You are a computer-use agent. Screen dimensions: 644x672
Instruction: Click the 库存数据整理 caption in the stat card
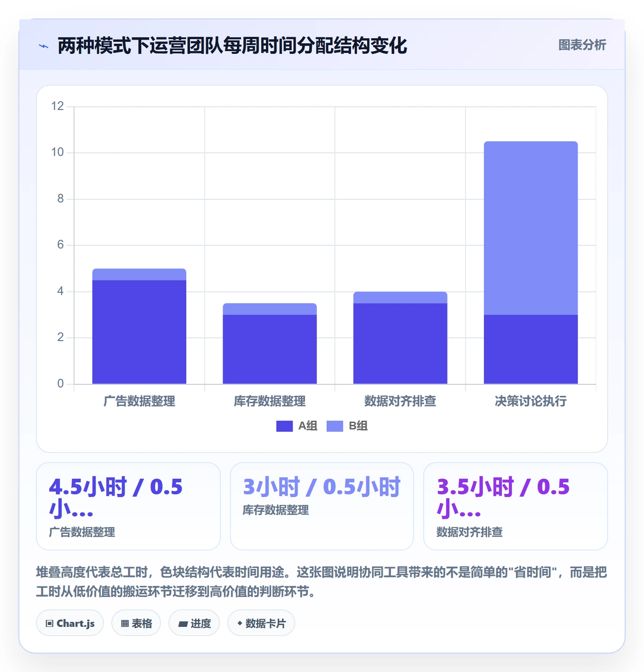tap(276, 510)
